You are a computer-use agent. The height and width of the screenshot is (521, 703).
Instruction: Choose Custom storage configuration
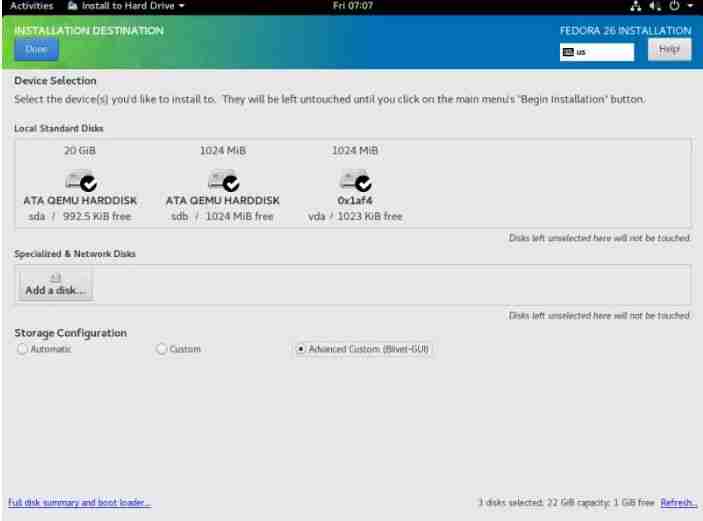point(178,348)
